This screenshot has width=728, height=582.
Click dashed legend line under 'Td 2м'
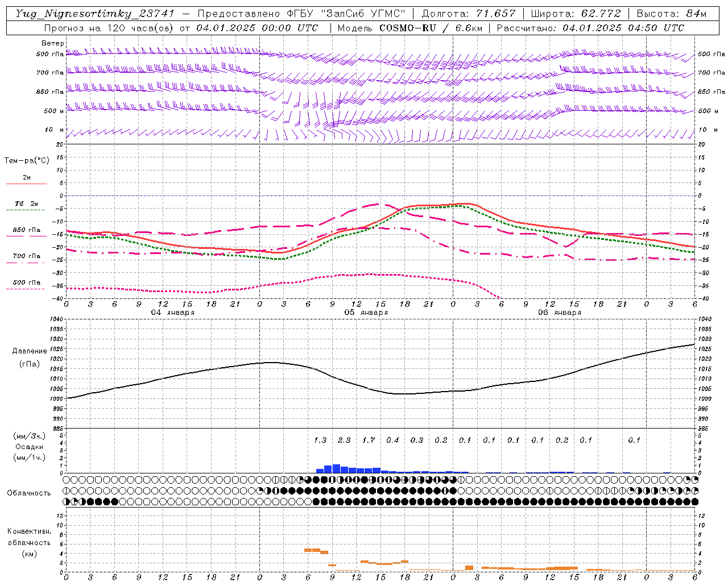pyautogui.click(x=26, y=210)
